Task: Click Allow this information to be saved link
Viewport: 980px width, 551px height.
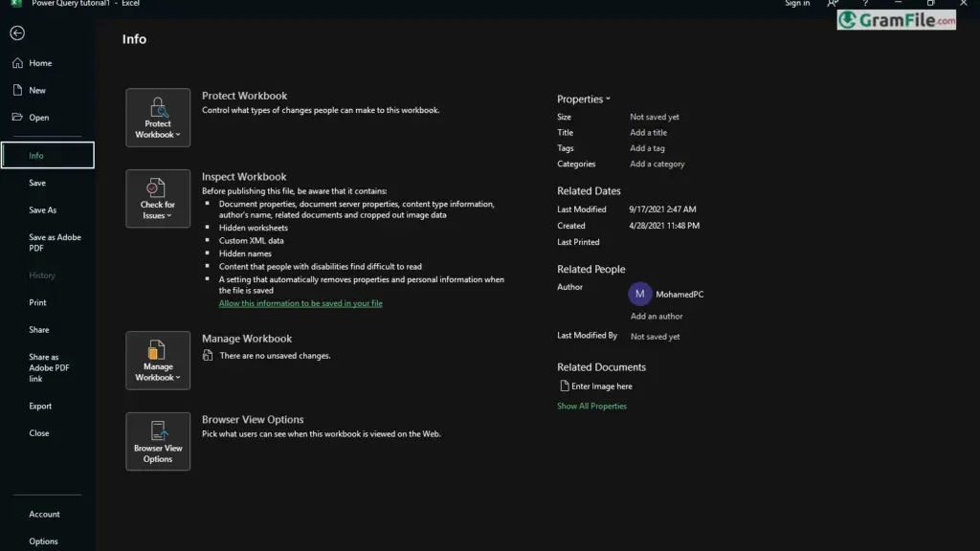Action: click(x=301, y=303)
